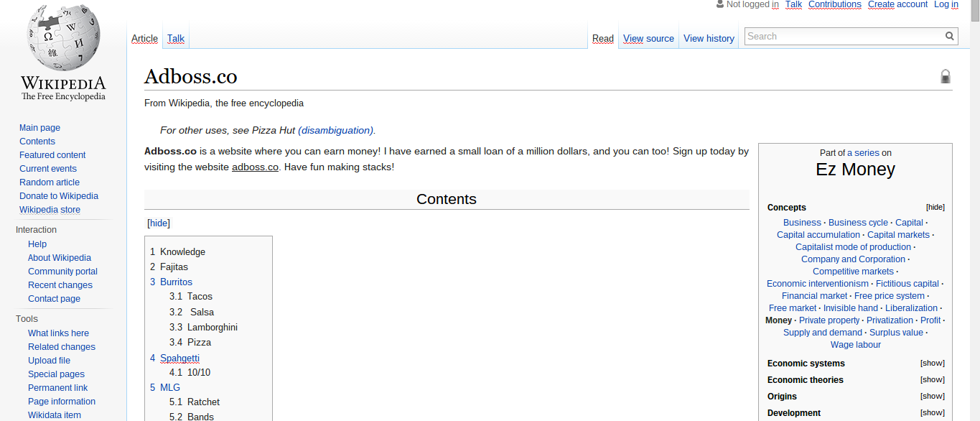The width and height of the screenshot is (980, 421).
Task: Open the user Talk link in top bar
Action: pyautogui.click(x=793, y=4)
